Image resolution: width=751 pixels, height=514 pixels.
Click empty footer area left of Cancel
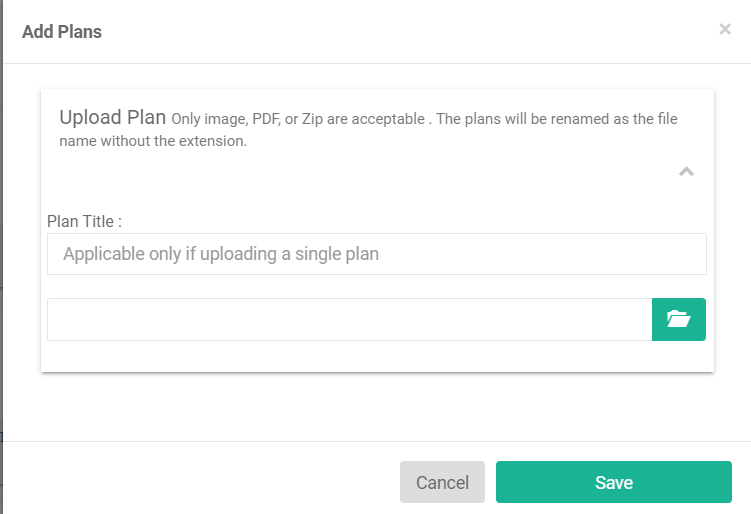[250, 482]
